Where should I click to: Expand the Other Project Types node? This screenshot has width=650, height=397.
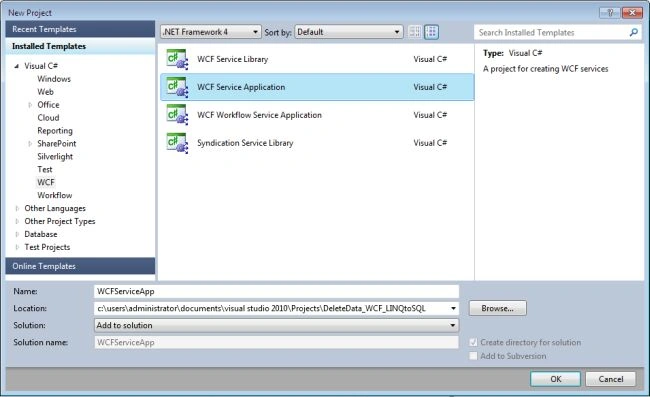(x=17, y=221)
